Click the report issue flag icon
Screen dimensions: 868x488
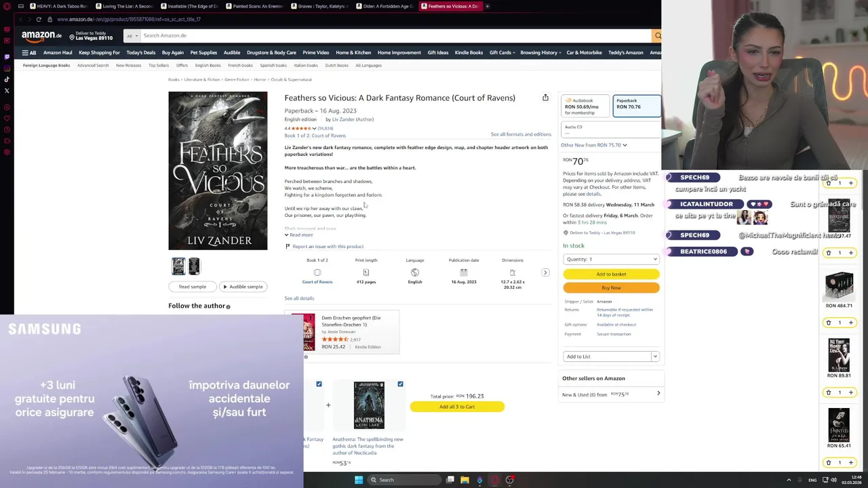tap(288, 246)
